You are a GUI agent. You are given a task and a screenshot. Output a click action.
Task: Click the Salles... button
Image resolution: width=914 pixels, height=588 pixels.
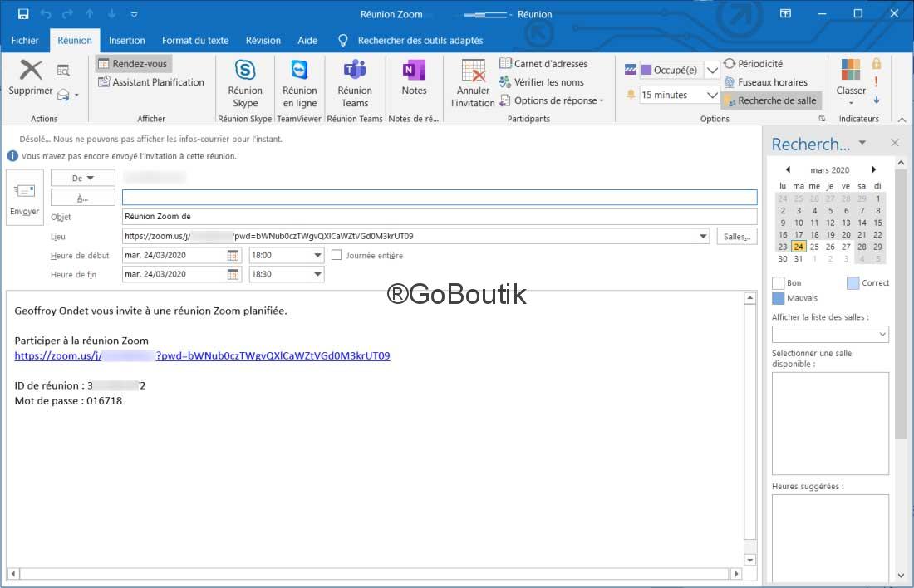click(737, 237)
